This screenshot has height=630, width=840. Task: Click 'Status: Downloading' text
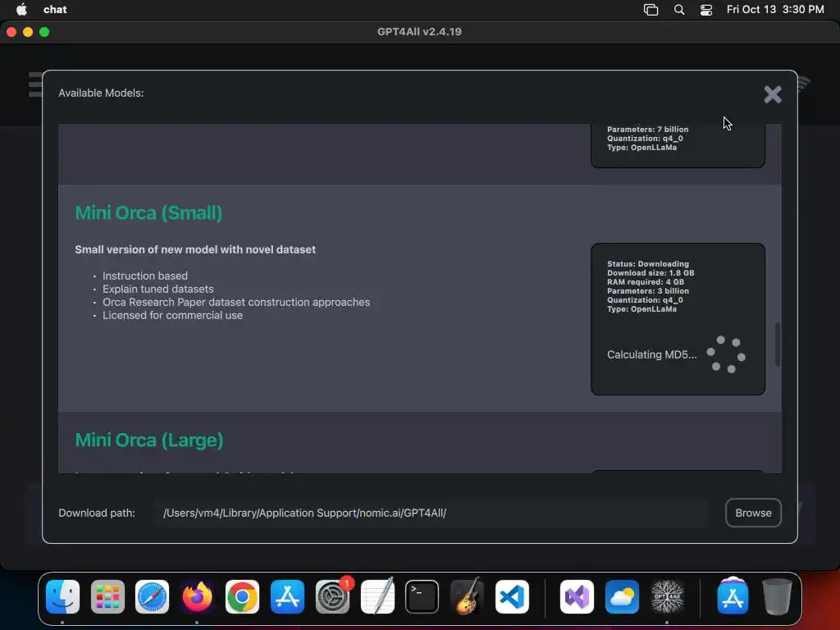pyautogui.click(x=648, y=263)
